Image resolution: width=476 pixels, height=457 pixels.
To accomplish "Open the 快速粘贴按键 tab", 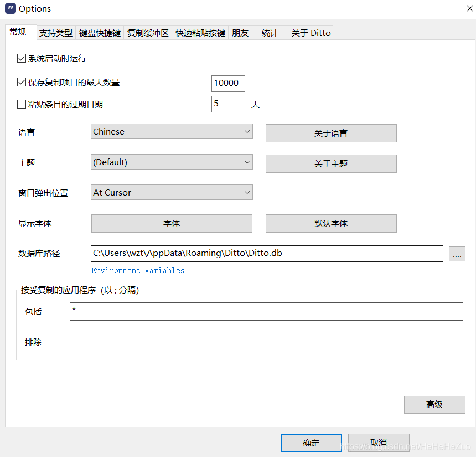I will 200,33.
